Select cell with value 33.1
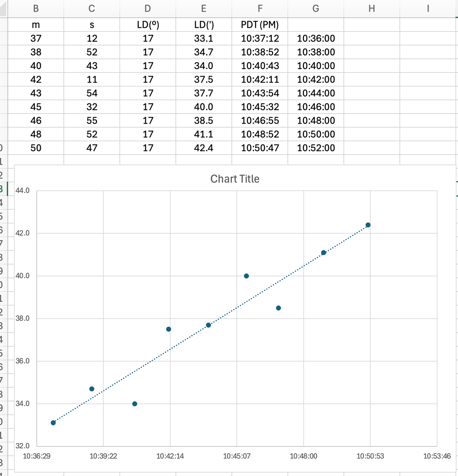 coord(204,38)
